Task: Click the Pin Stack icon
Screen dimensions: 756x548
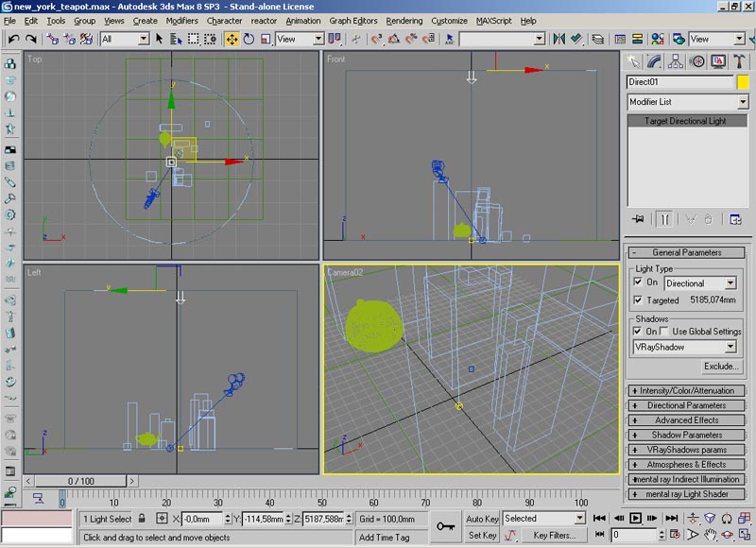Action: click(639, 218)
